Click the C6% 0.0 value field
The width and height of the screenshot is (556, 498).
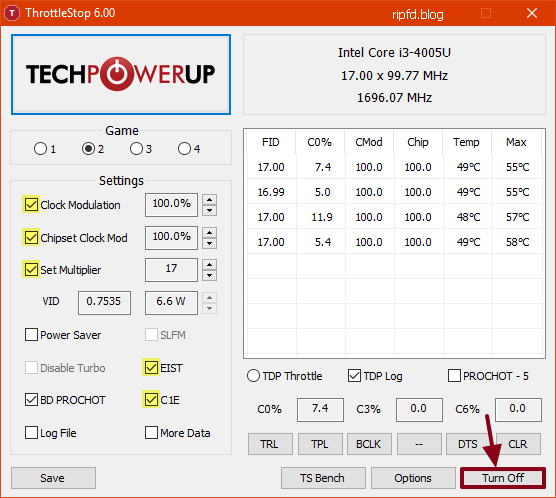(x=518, y=410)
